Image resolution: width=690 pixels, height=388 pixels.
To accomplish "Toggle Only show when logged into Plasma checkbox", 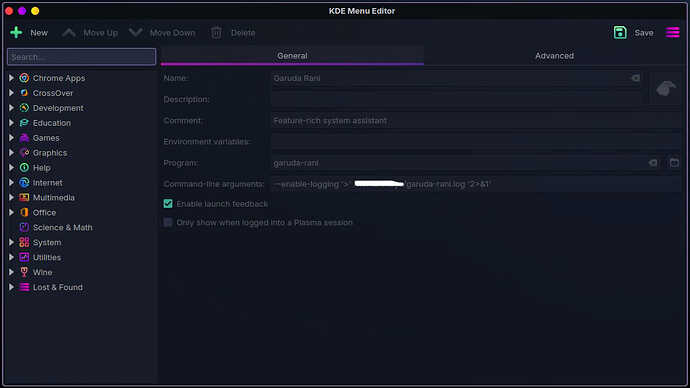I will tap(168, 223).
